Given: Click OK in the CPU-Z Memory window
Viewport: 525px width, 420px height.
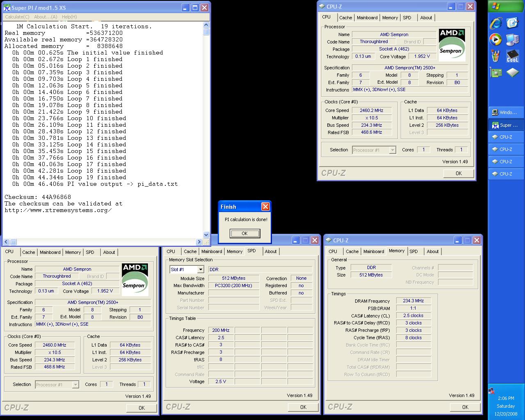Looking at the screenshot, I should (465, 407).
